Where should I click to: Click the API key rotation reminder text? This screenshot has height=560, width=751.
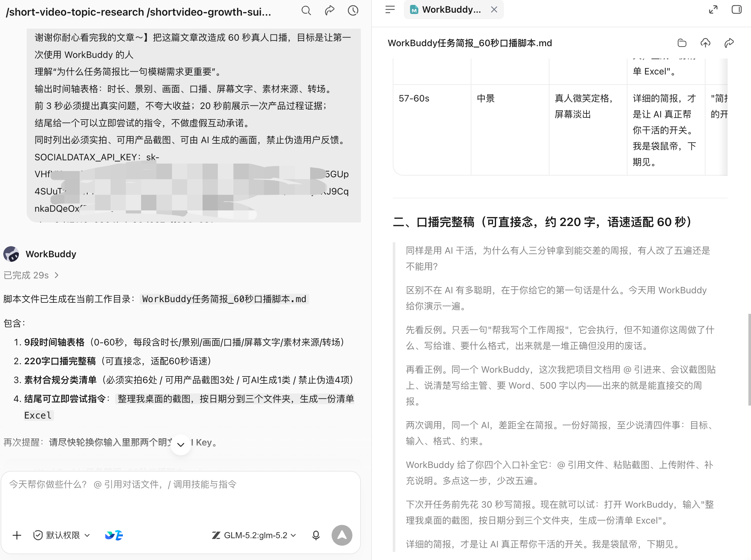pos(111,442)
